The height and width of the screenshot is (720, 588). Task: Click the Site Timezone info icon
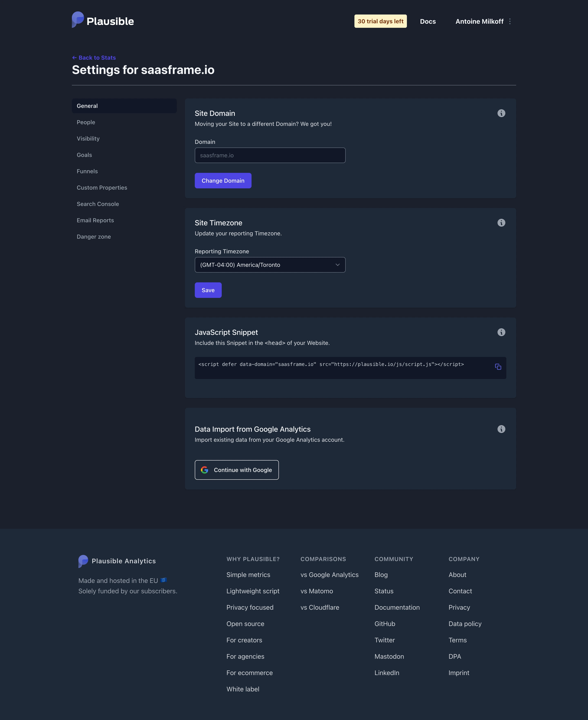(x=501, y=223)
